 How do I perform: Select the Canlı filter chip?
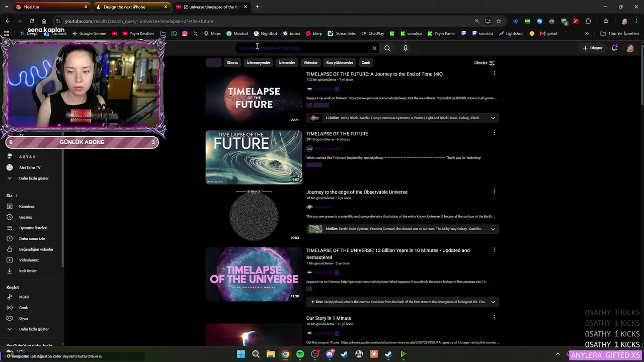[366, 63]
